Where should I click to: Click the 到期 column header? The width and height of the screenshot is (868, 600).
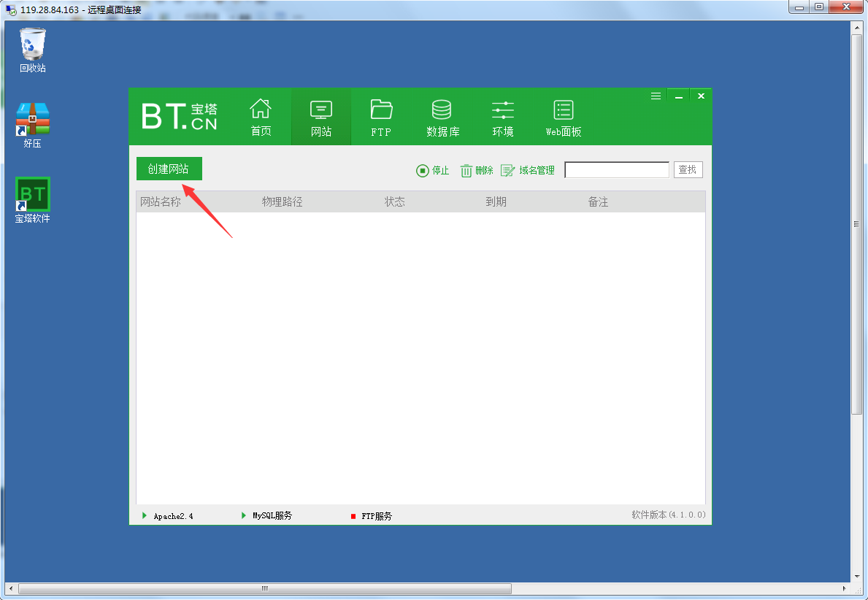pyautogui.click(x=496, y=201)
